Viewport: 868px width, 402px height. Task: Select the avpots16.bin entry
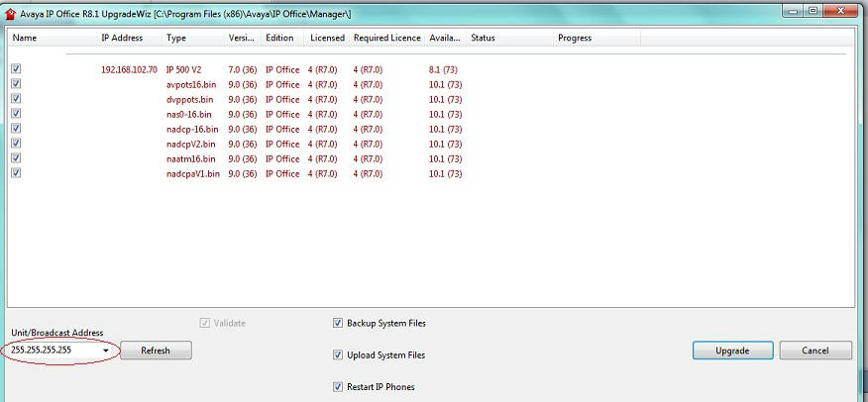[191, 84]
